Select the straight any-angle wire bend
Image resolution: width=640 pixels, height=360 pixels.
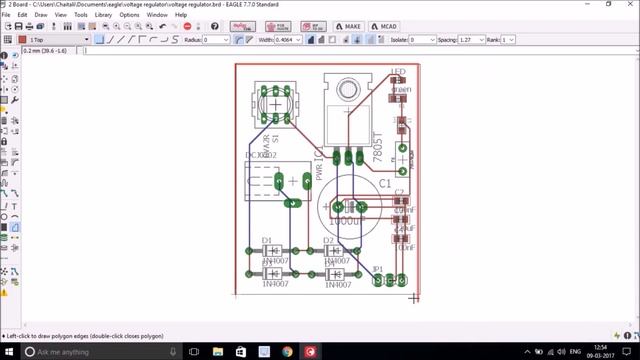121,40
